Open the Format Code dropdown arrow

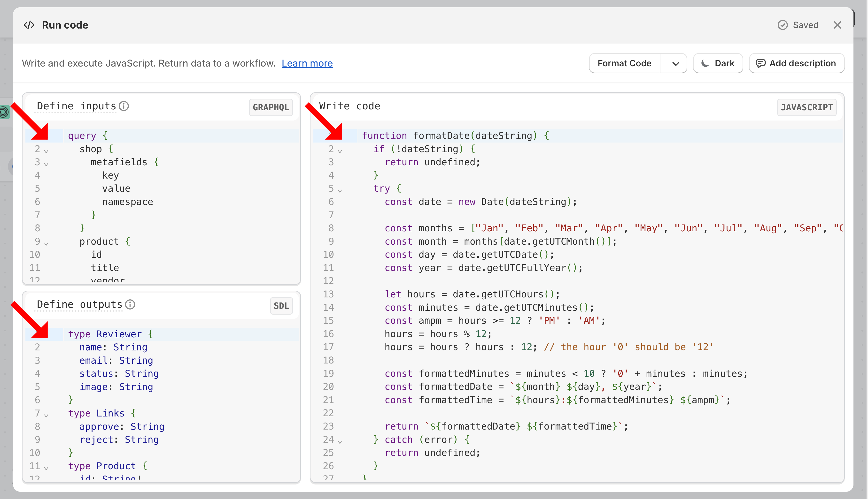click(675, 63)
